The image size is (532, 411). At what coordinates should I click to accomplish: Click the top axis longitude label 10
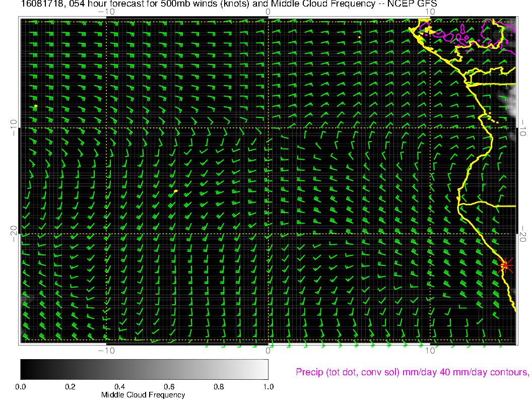coord(430,11)
